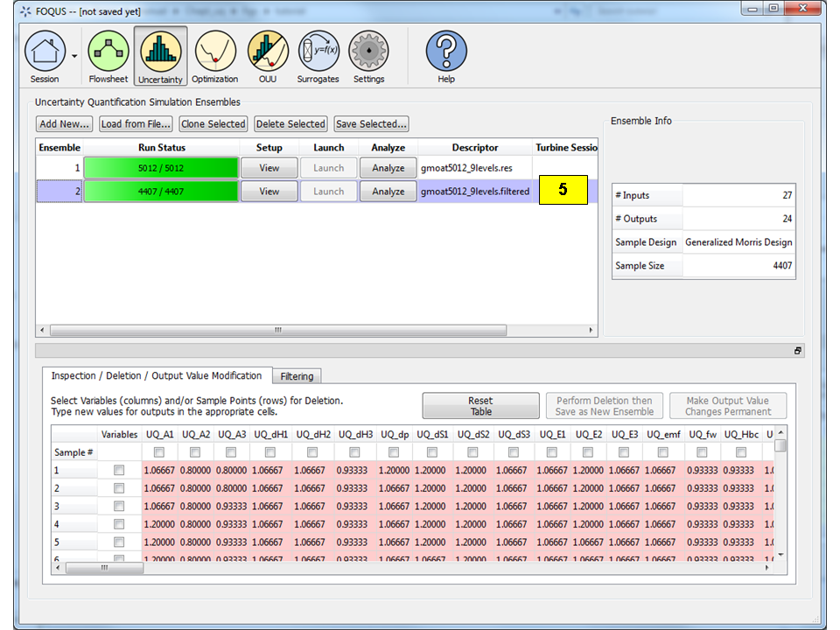
Task: Expand the Session icon's dropdown arrow
Action: click(76, 54)
